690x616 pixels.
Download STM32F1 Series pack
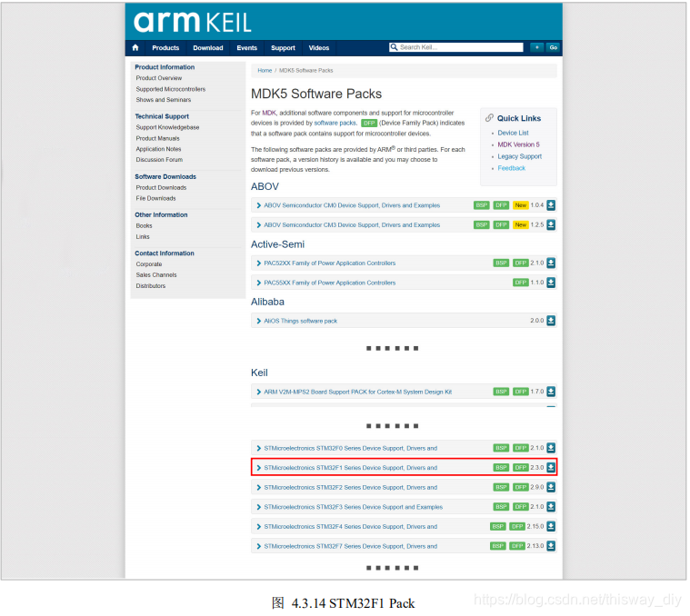tap(551, 467)
